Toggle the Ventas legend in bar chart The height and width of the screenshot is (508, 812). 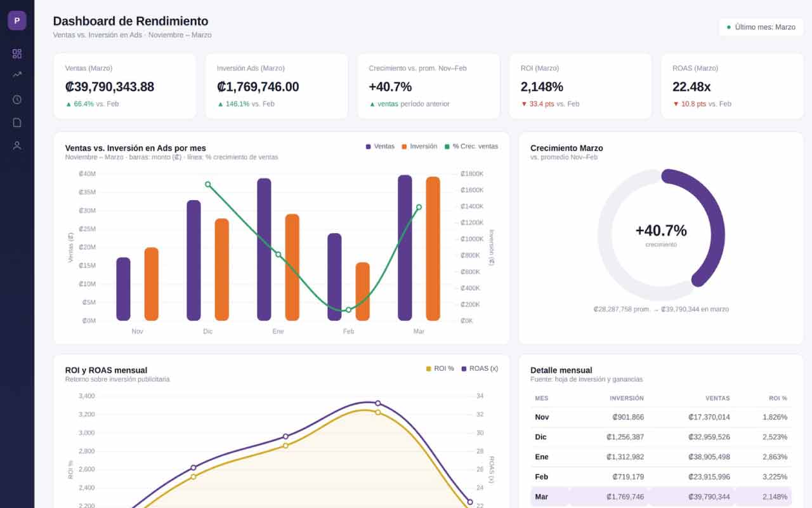click(380, 147)
